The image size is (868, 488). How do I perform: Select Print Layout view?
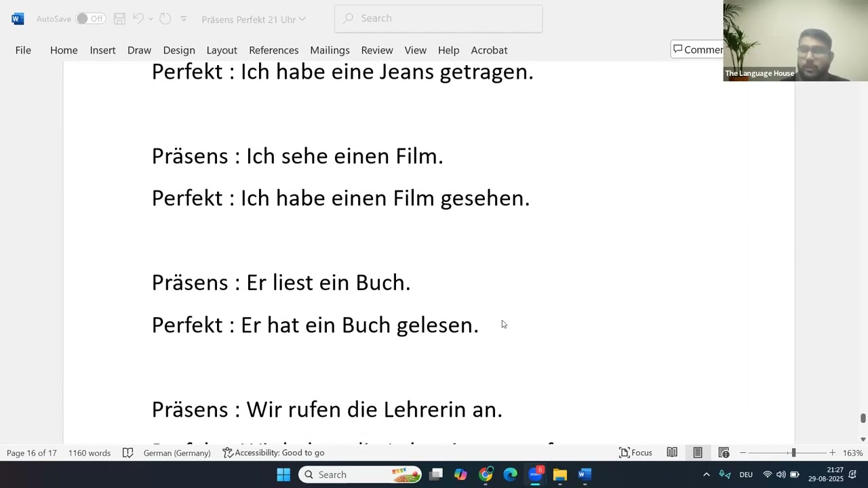(698, 453)
